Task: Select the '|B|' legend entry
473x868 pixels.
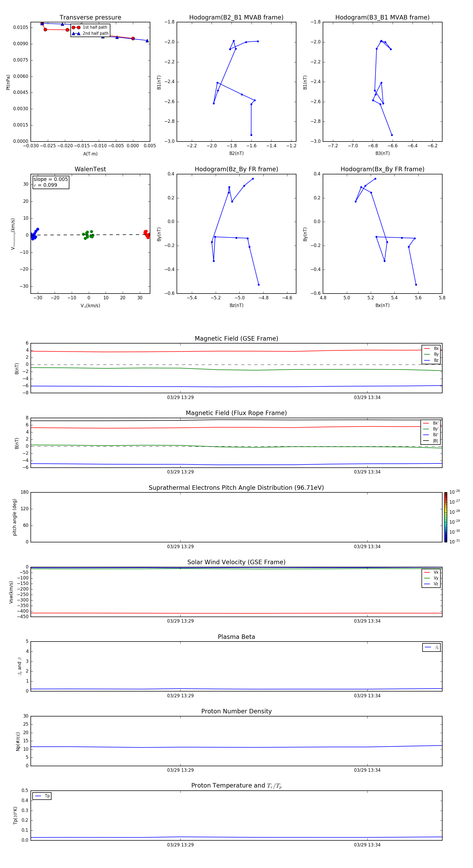Action: pyautogui.click(x=431, y=441)
